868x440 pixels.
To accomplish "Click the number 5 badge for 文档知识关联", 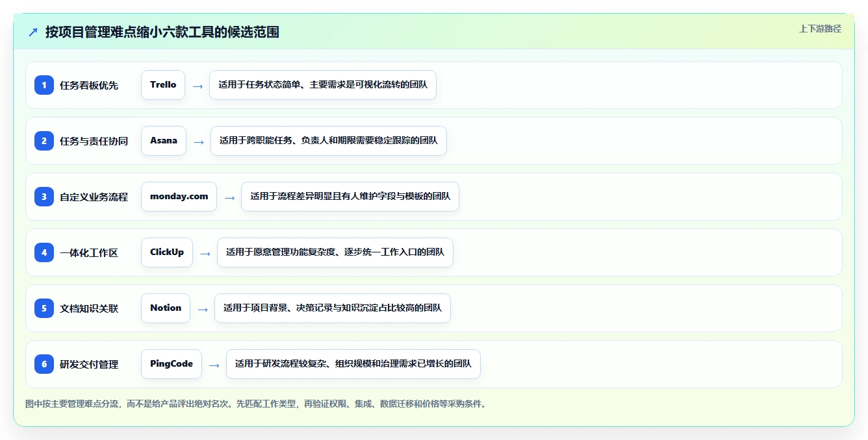I will click(44, 308).
